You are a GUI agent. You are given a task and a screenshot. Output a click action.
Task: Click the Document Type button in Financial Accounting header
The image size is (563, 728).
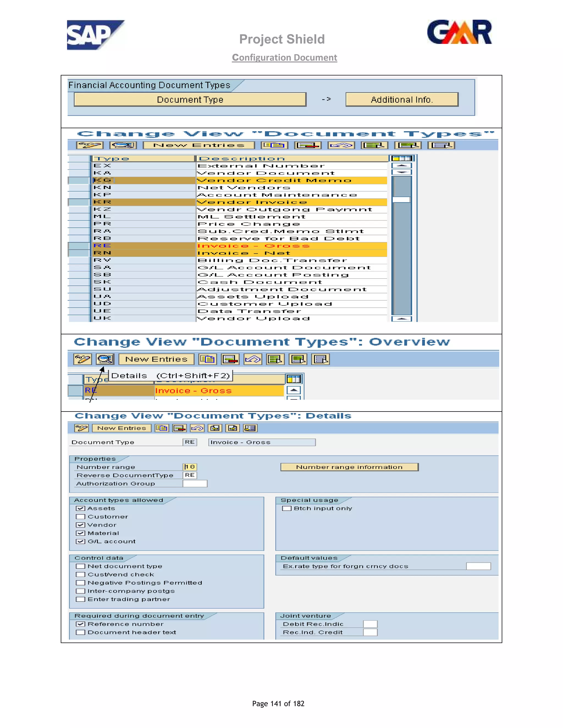(190, 100)
